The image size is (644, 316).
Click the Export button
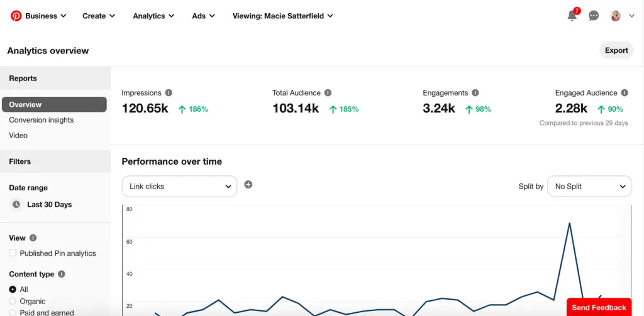(616, 50)
